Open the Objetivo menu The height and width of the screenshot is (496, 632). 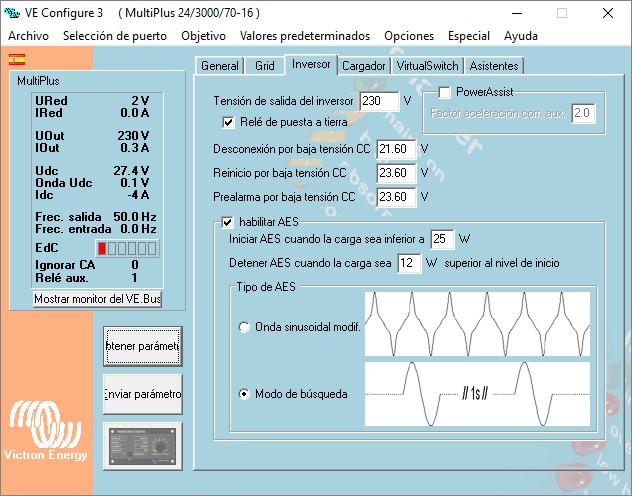(204, 36)
